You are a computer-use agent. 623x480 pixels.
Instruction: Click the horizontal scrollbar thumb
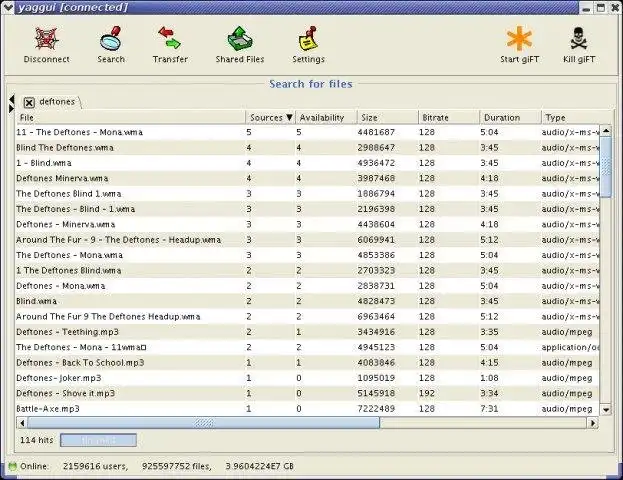(203, 423)
